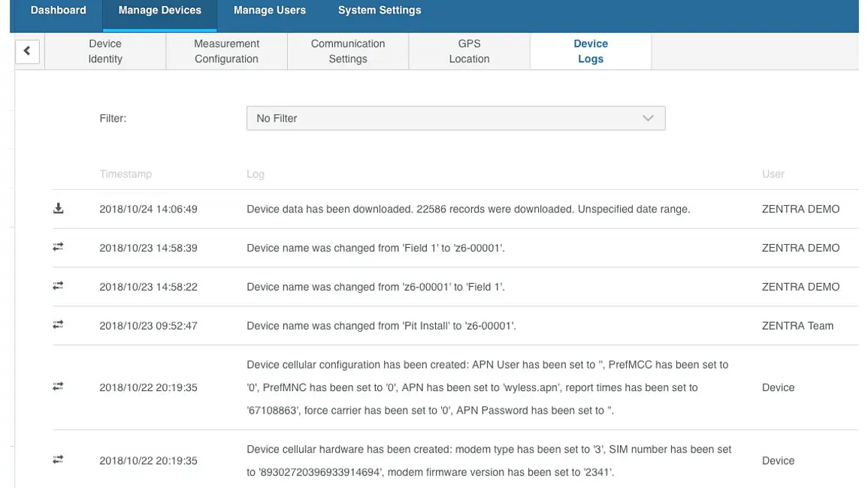Click Device user on cellular hardware row
Image resolution: width=868 pixels, height=488 pixels.
[779, 460]
